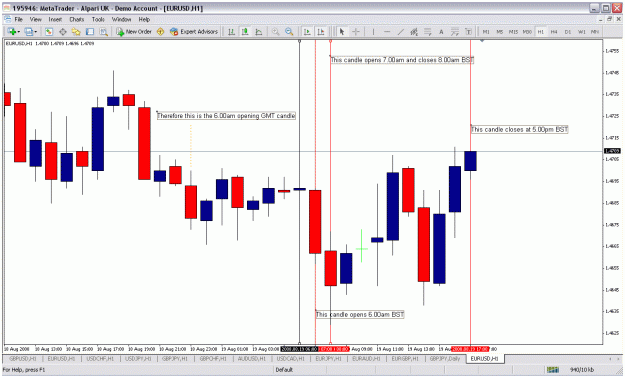Launch MetaEditor with the yellow diamond icon

[x=161, y=31]
